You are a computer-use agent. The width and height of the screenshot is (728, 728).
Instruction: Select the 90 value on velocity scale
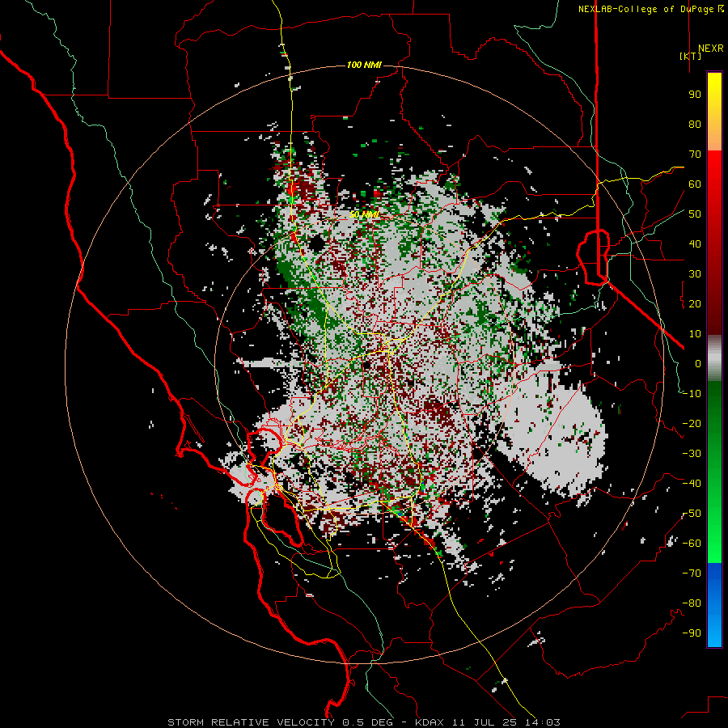coord(695,95)
